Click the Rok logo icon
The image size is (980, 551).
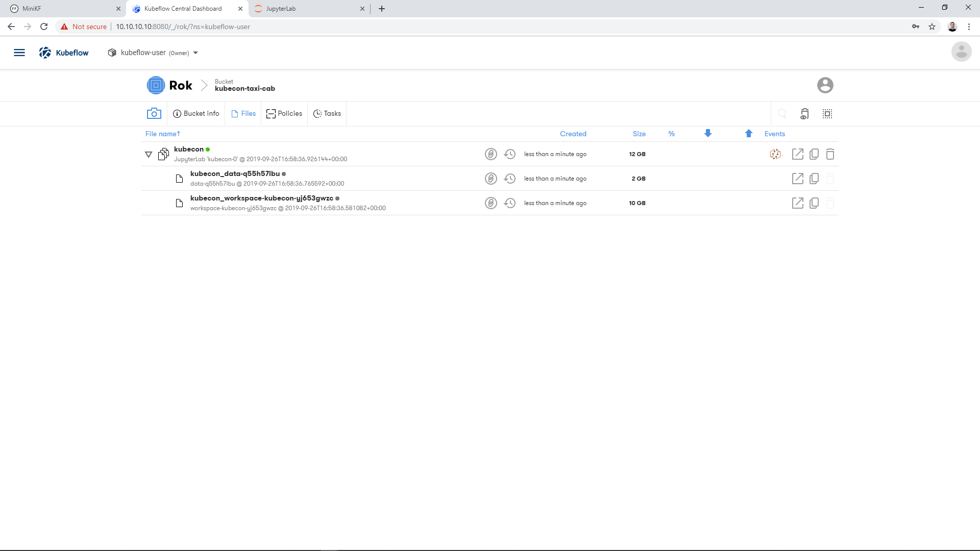(x=156, y=85)
